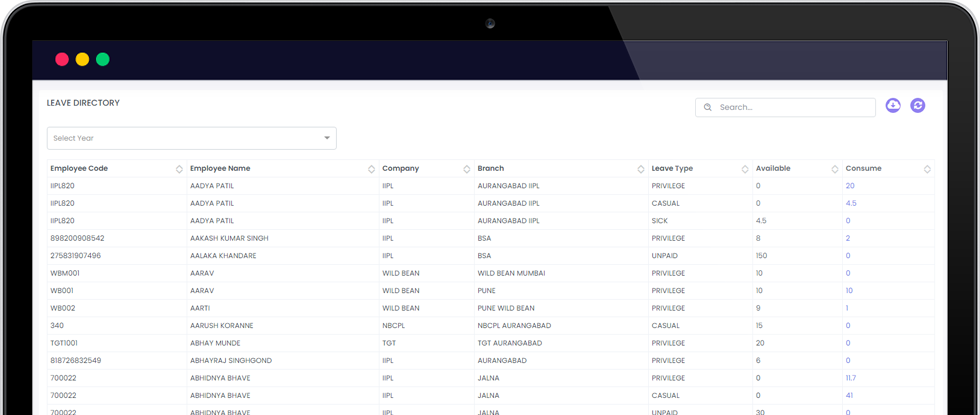
Task: Sort by Branch column arrows
Action: (640, 169)
